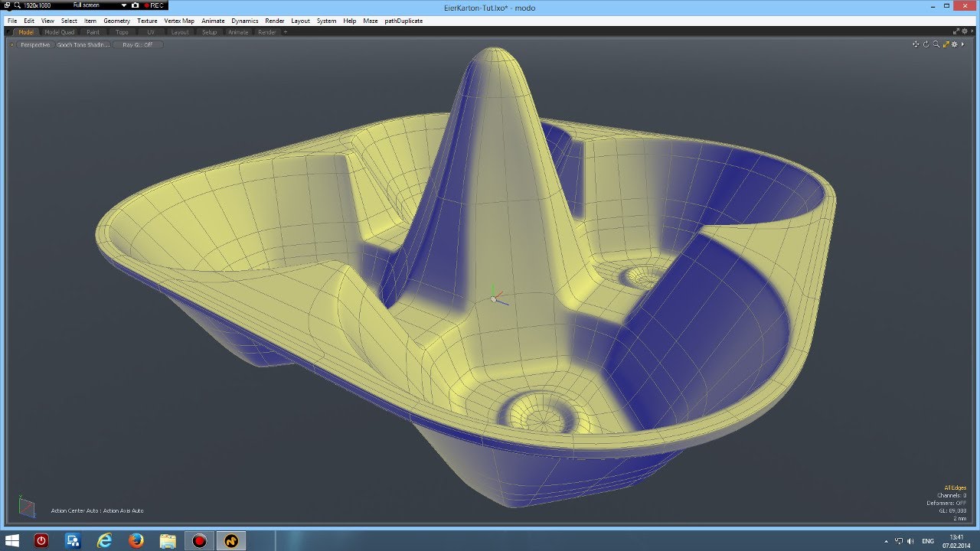Viewport: 980px width, 551px height.
Task: Open the pathDuplicate menu
Action: tap(403, 21)
